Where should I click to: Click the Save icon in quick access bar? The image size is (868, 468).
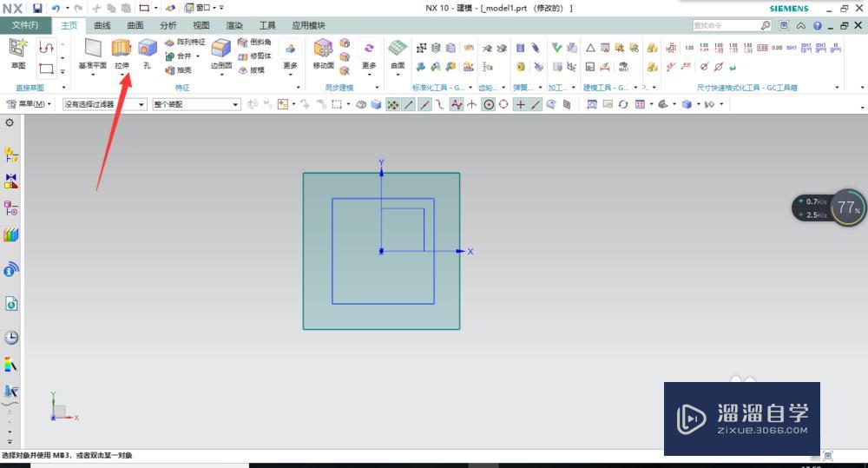(37, 9)
